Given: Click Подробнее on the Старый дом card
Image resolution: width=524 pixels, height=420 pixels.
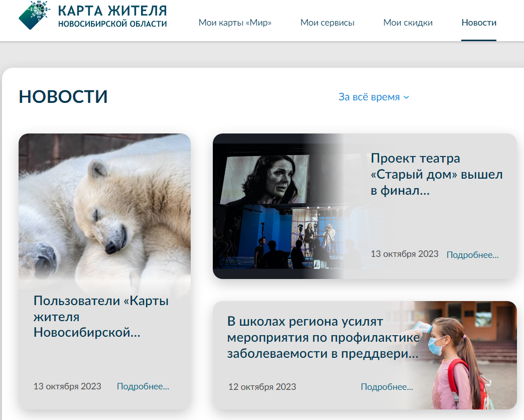Looking at the screenshot, I should tap(472, 255).
